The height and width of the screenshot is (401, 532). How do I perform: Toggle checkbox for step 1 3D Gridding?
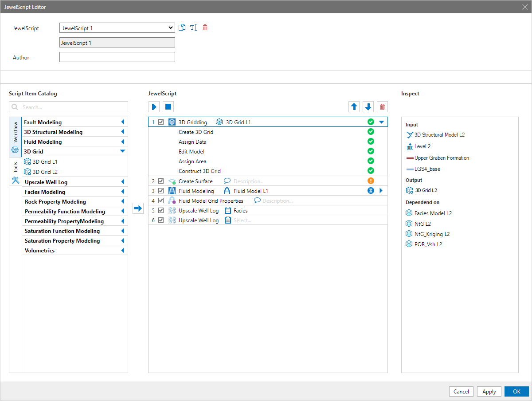pyautogui.click(x=161, y=122)
